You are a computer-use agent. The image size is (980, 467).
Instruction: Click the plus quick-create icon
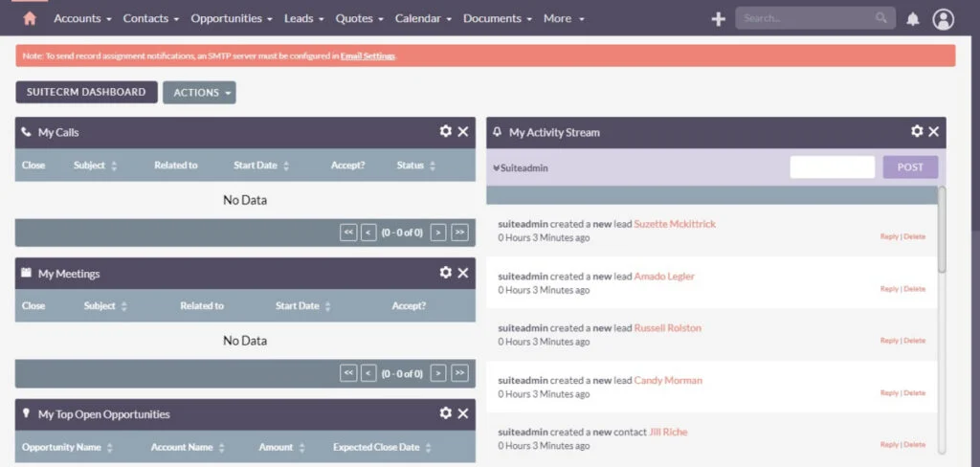pos(718,19)
